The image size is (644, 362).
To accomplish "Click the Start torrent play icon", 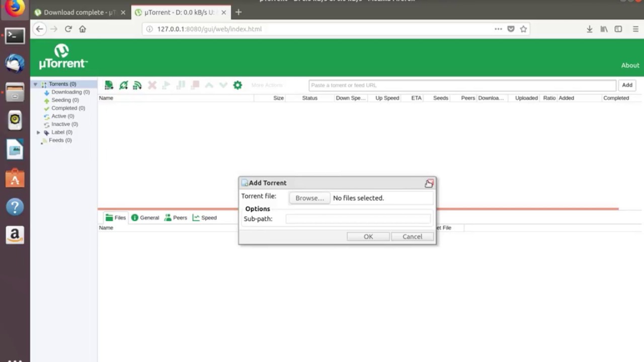I will (166, 85).
